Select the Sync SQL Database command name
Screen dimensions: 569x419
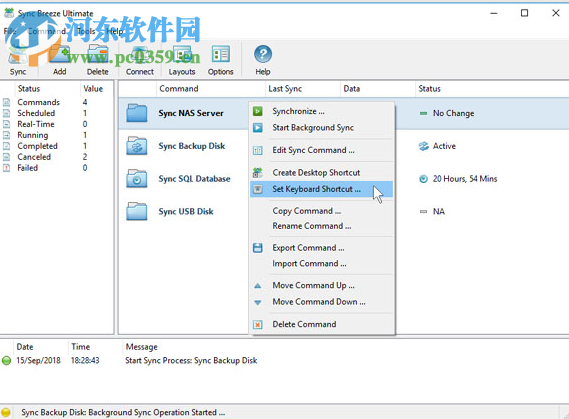click(194, 178)
